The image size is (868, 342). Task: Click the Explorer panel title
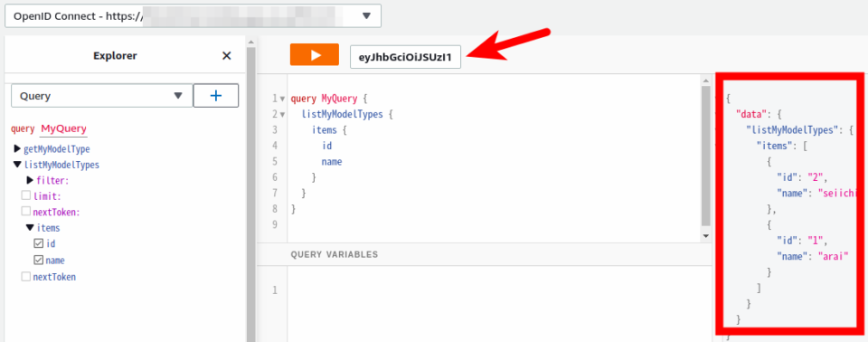(x=115, y=55)
